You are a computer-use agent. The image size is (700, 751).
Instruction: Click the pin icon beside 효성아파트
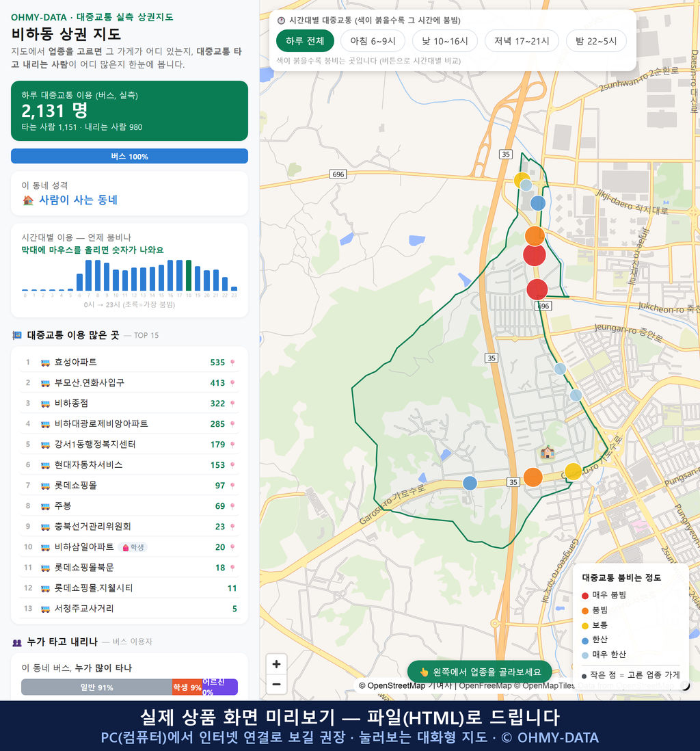(232, 363)
